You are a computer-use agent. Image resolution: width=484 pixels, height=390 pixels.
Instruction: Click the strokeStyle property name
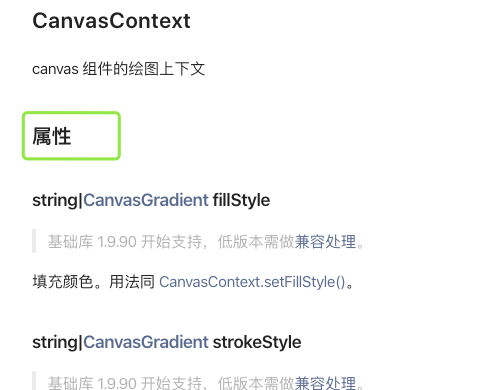click(x=257, y=342)
